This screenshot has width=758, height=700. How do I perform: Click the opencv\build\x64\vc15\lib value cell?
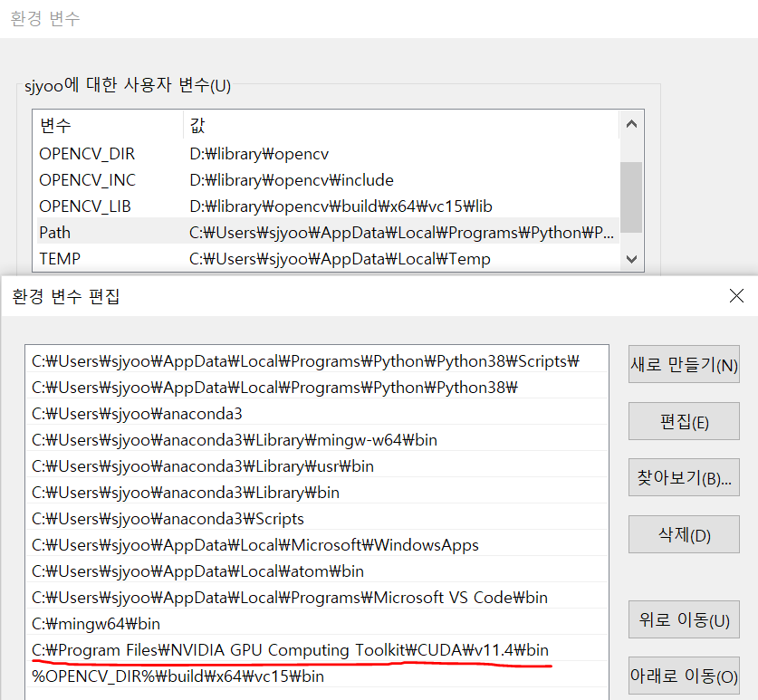pyautogui.click(x=341, y=206)
